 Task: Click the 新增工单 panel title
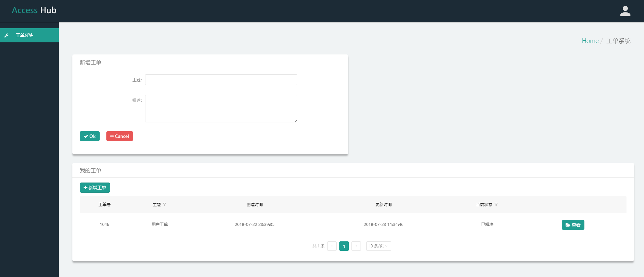click(x=90, y=62)
